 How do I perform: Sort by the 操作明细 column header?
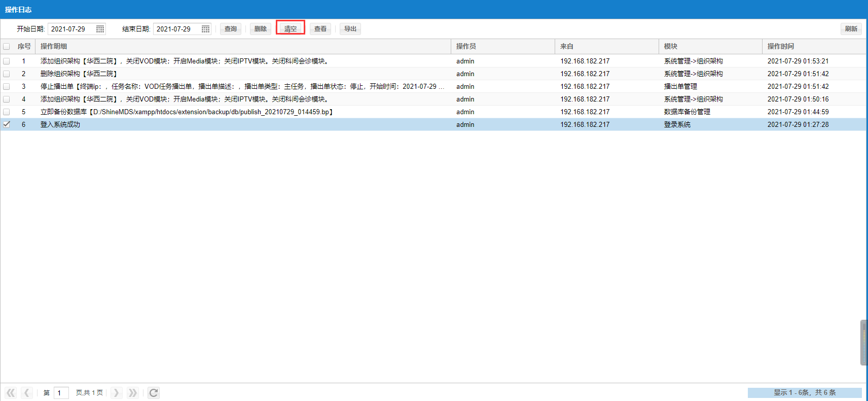[x=243, y=46]
